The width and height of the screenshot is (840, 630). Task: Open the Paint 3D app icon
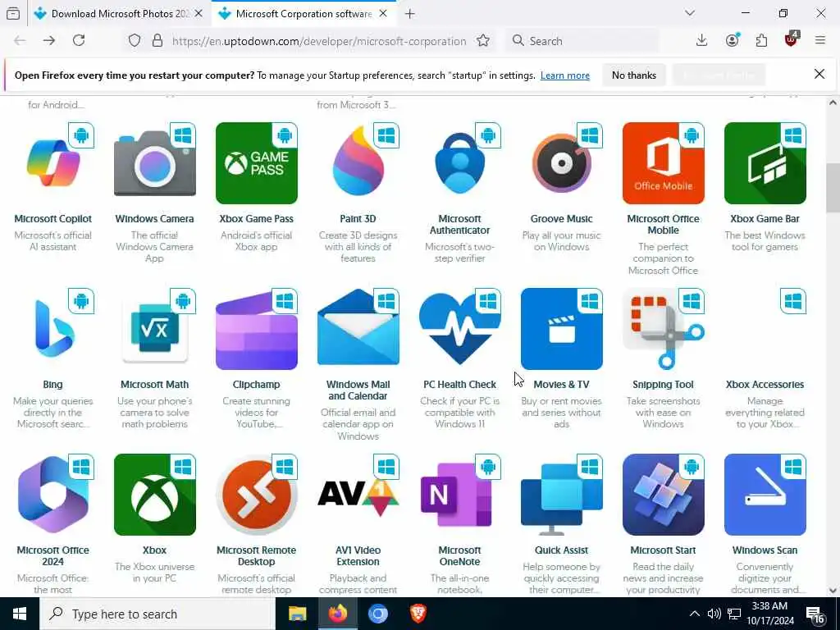coord(358,163)
